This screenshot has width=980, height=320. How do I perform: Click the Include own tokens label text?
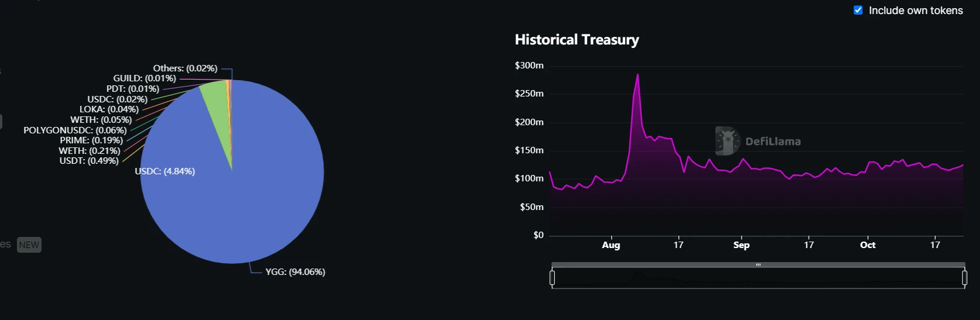click(x=916, y=11)
